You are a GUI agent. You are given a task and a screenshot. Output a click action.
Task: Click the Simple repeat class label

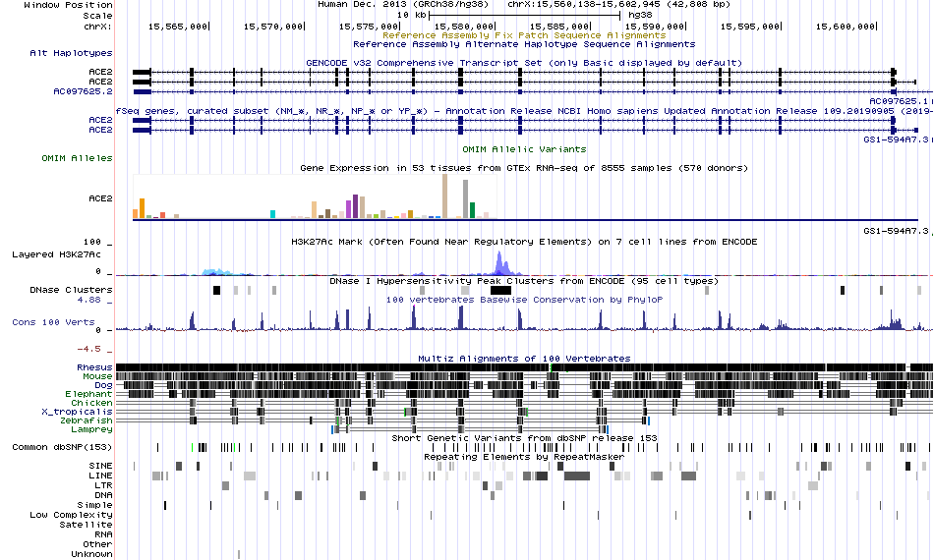(x=94, y=505)
